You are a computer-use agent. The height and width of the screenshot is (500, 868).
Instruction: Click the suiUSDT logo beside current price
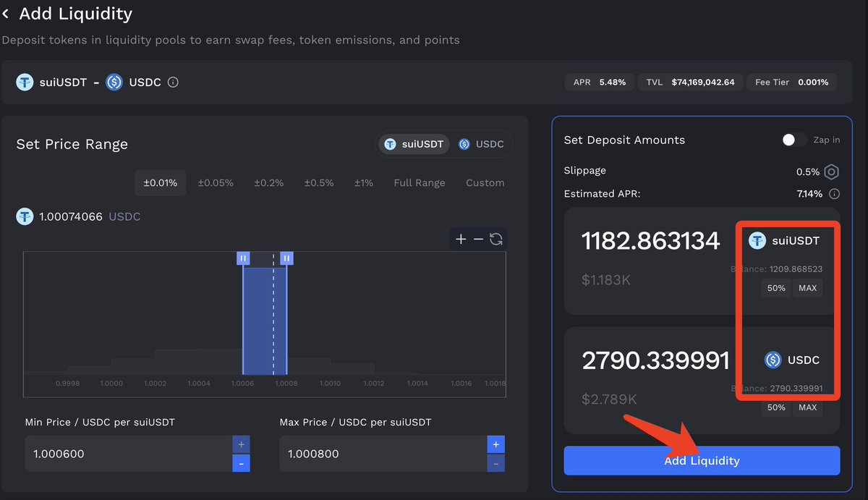pyautogui.click(x=25, y=216)
